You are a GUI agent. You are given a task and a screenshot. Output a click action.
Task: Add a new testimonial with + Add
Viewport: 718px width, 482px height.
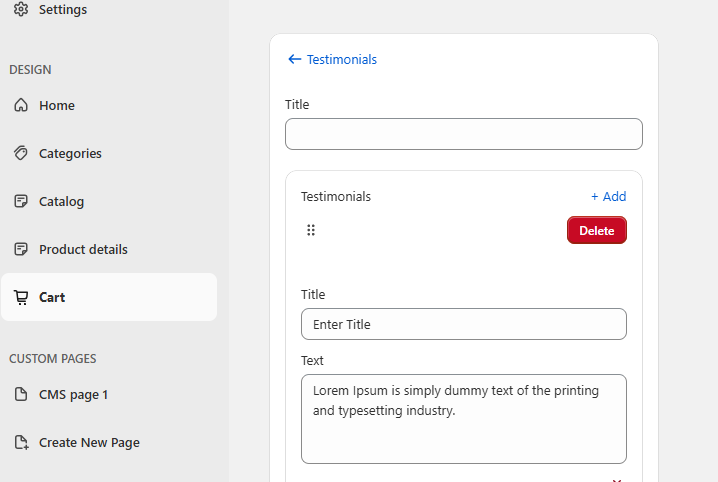(x=609, y=196)
